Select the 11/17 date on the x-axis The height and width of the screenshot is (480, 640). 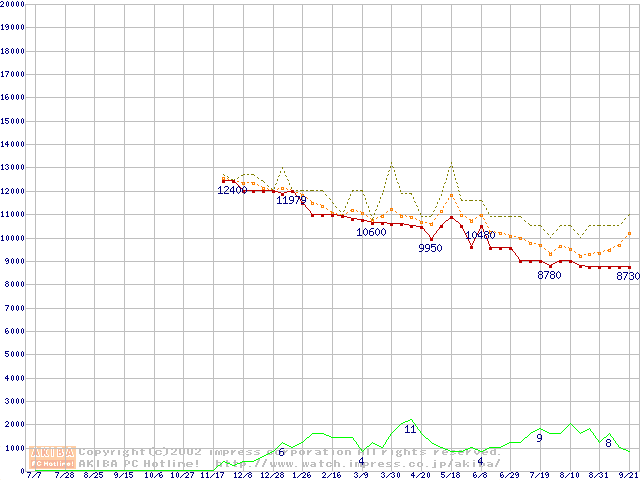pos(213,475)
